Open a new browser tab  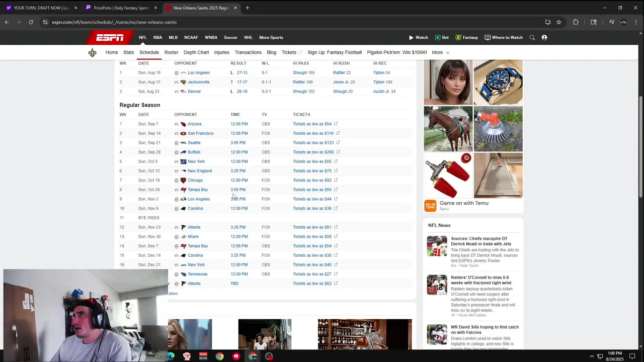pyautogui.click(x=248, y=8)
